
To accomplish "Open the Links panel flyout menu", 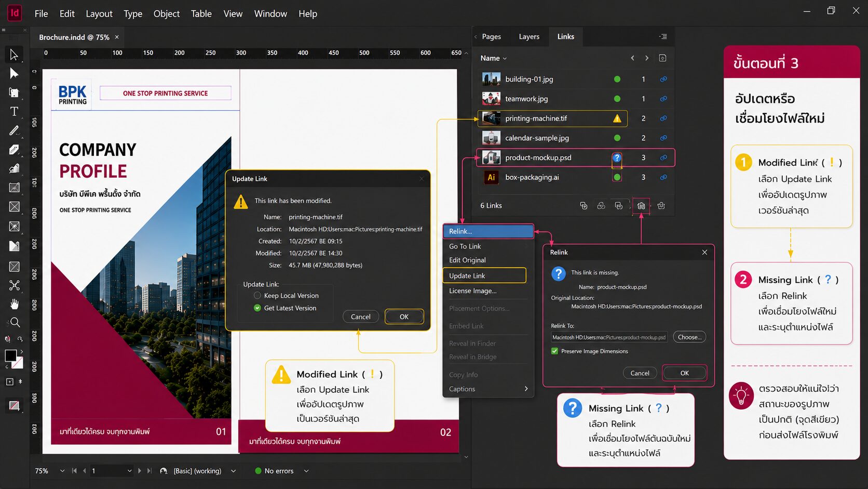I will [663, 36].
